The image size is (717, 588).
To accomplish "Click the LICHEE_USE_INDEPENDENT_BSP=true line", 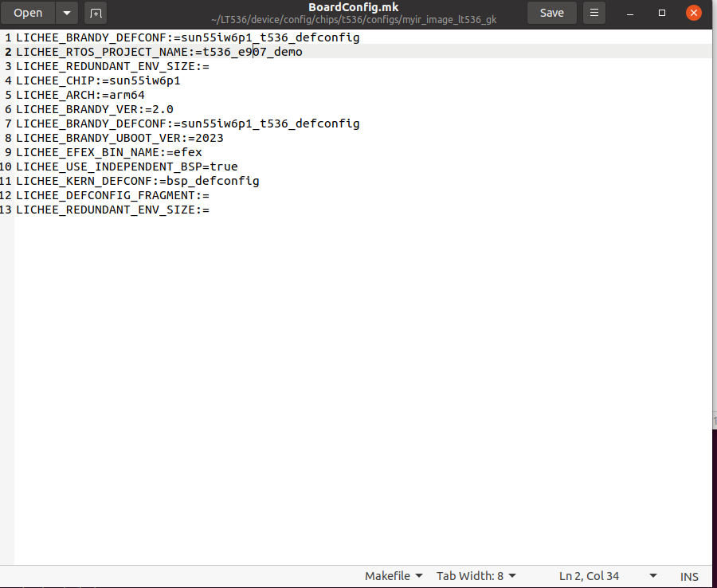I will pyautogui.click(x=127, y=167).
